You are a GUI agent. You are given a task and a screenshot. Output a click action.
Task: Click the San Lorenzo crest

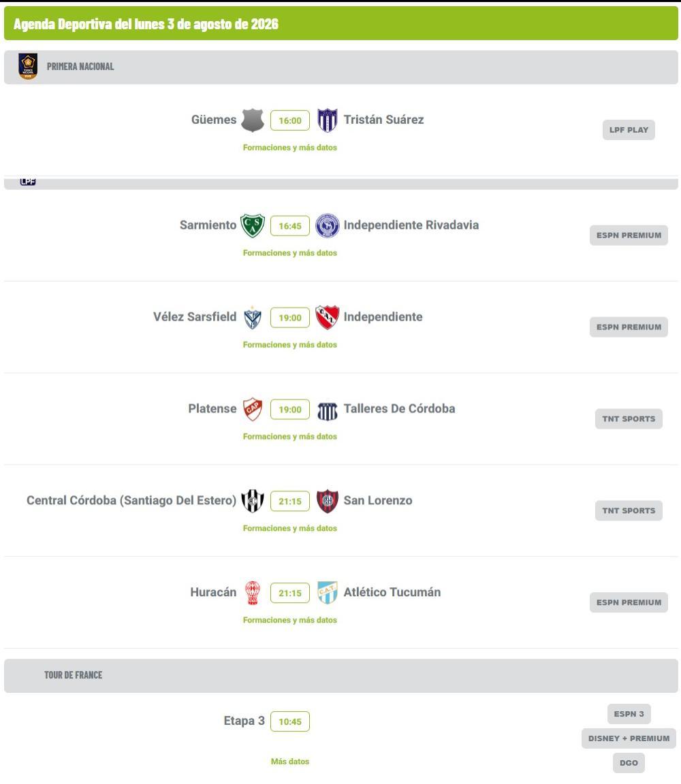(328, 501)
